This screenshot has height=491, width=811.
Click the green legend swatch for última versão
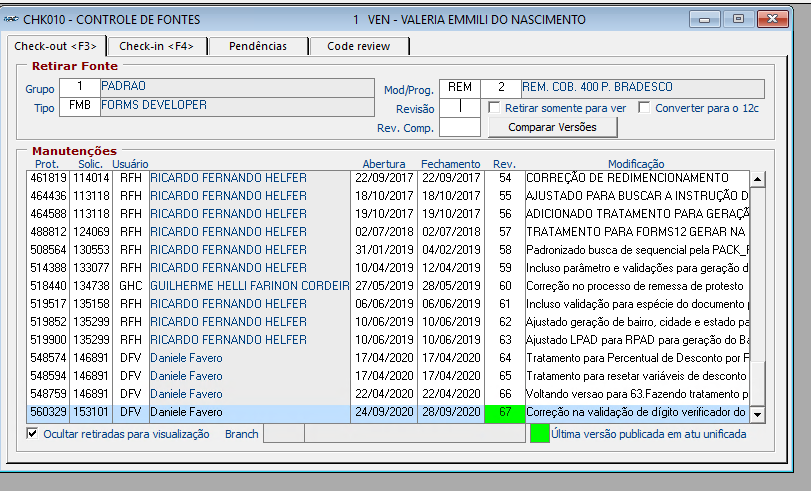tap(539, 434)
